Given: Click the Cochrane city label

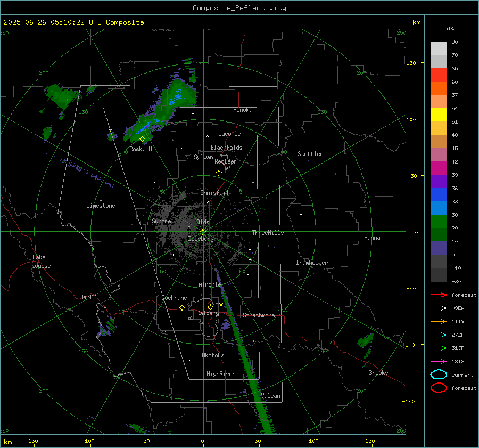Looking at the screenshot, I should coord(174,298).
